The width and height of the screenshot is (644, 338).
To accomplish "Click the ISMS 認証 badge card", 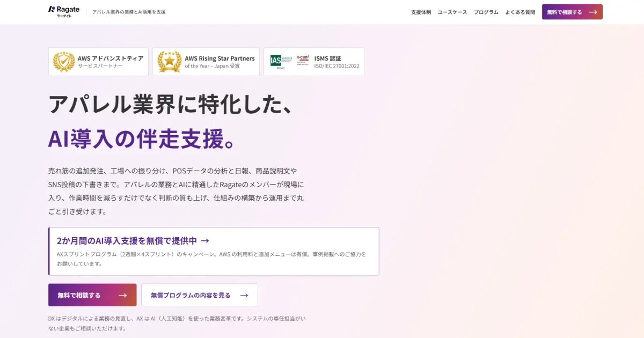I will pyautogui.click(x=314, y=62).
